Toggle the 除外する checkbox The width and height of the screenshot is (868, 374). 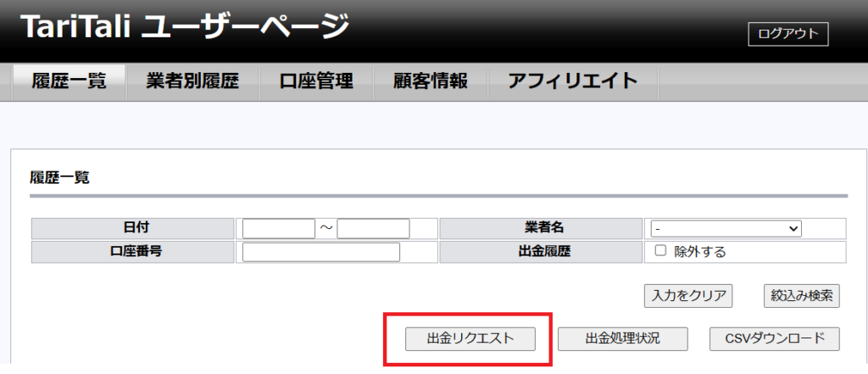(x=659, y=250)
